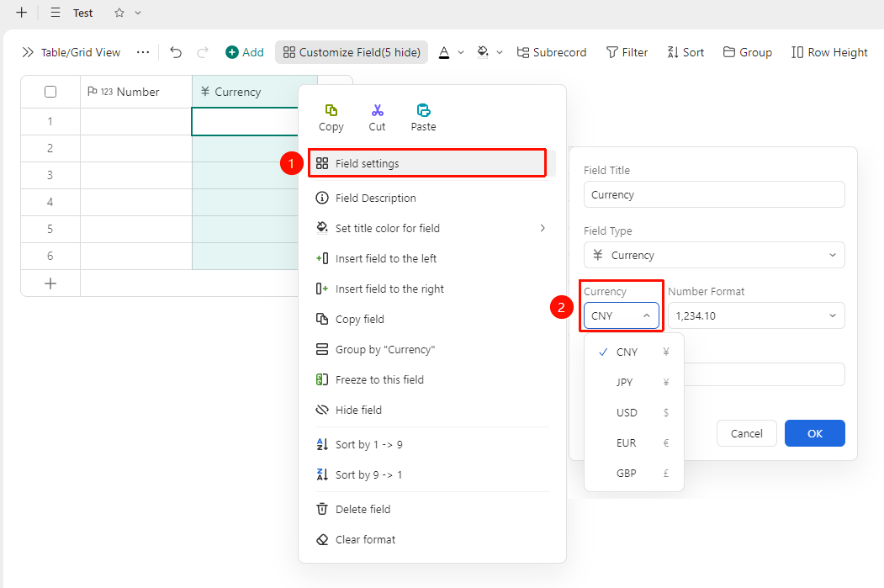Screen dimensions: 884x588
Task: Star the Test document as favorite
Action: click(x=119, y=13)
